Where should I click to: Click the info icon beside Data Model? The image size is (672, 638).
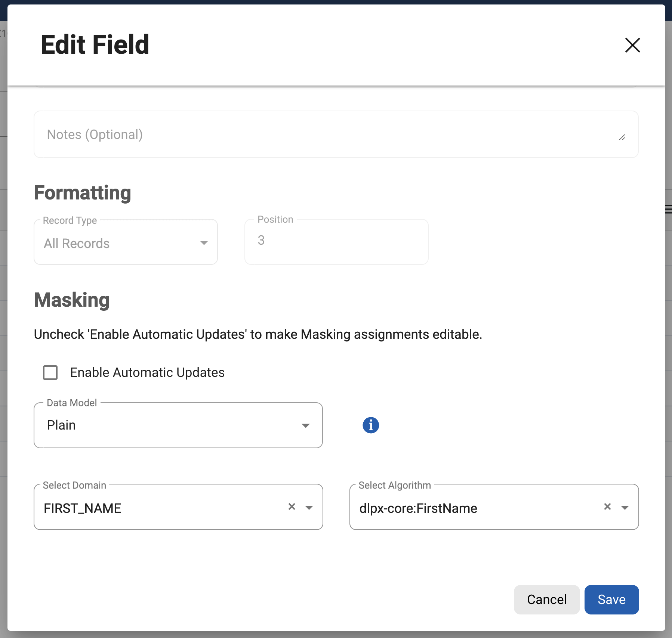(371, 425)
